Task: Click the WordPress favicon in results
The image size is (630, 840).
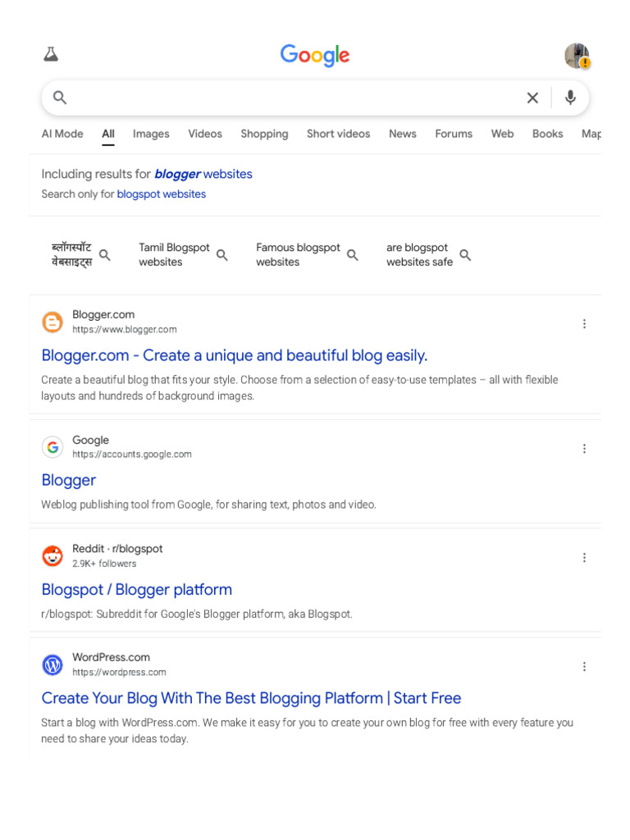Action: tap(52, 664)
